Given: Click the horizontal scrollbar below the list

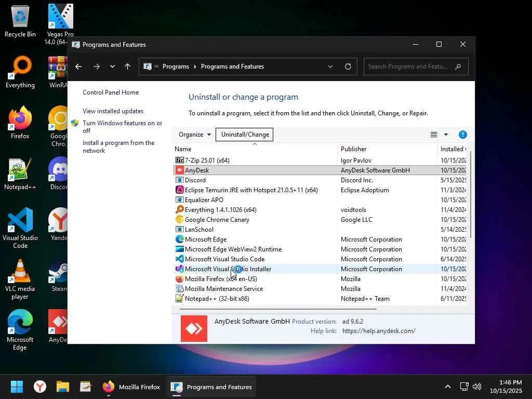Looking at the screenshot, I should point(278,309).
